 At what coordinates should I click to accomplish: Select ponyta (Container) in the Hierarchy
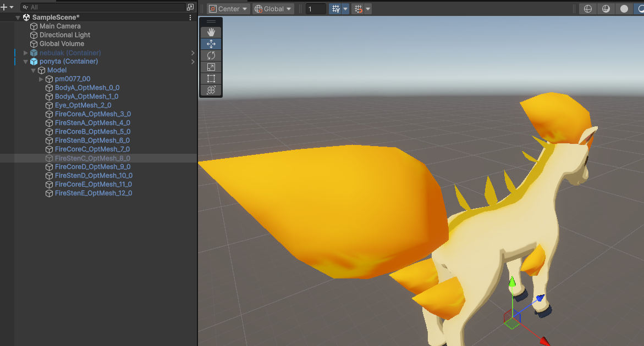click(69, 62)
